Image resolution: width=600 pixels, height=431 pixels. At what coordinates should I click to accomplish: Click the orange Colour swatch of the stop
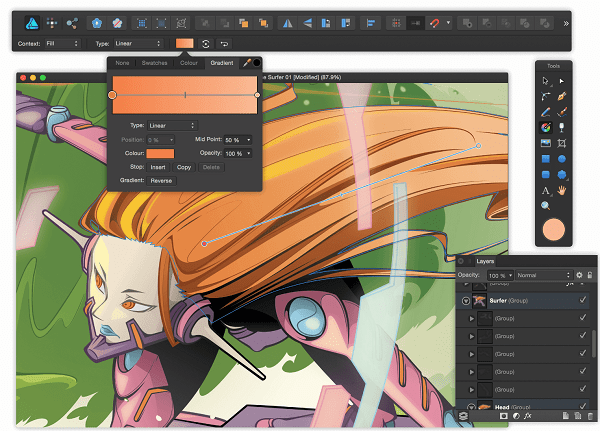pos(160,153)
